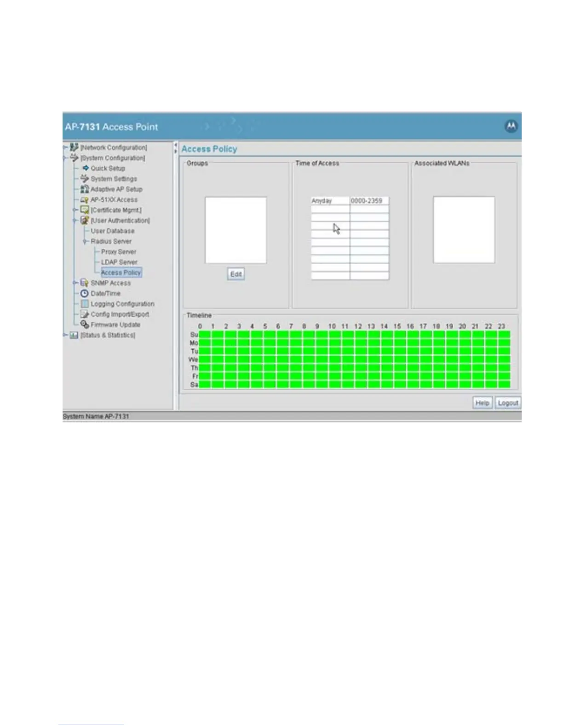
Task: Open Date/Time settings
Action: 106,293
